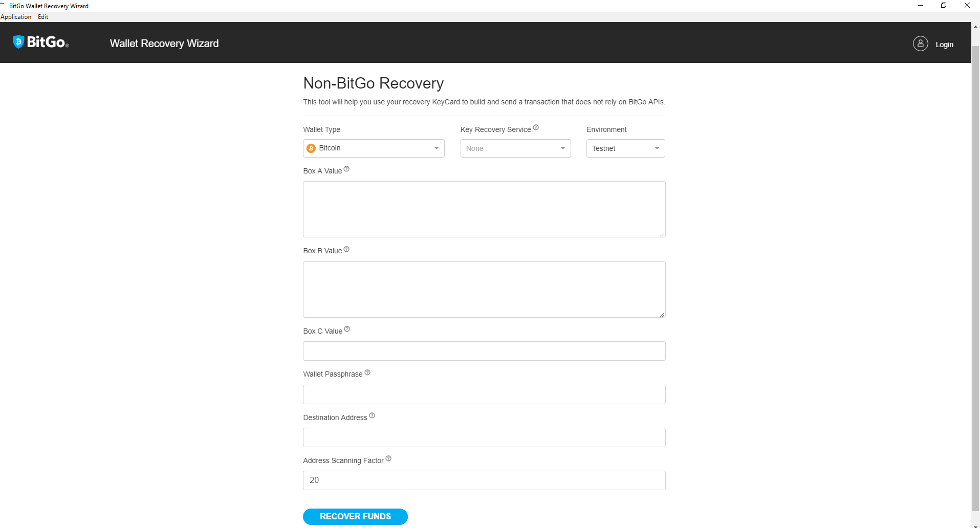The image size is (980, 528).
Task: Open the Edit menu
Action: click(x=43, y=17)
